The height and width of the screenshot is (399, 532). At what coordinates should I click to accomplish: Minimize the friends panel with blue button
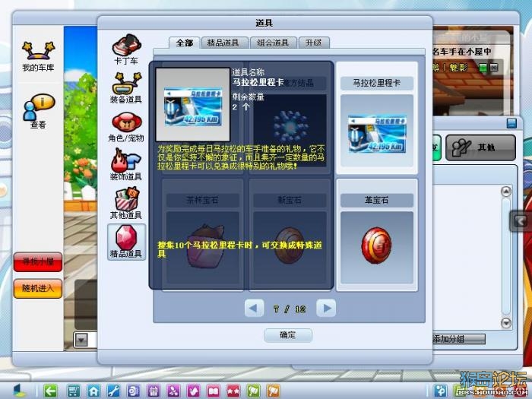tap(511, 123)
